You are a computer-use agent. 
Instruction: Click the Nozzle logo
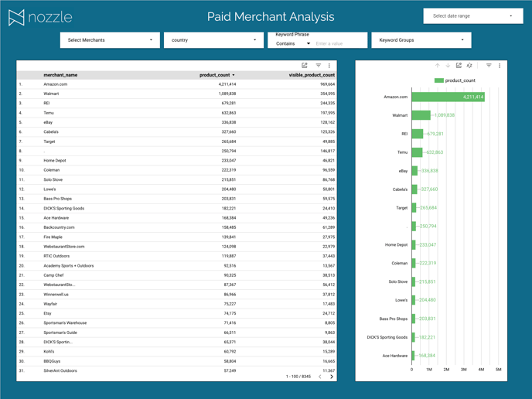coord(40,17)
